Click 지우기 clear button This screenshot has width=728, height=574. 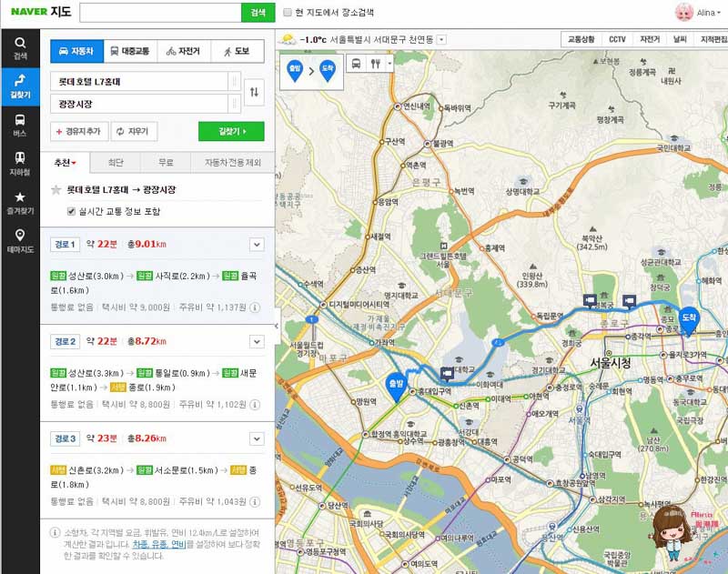[x=134, y=131]
